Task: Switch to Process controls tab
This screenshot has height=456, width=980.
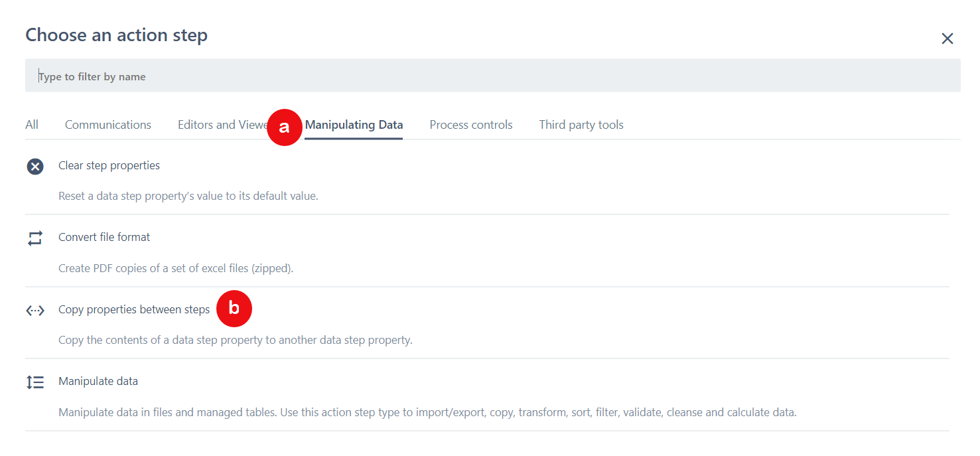Action: [471, 125]
